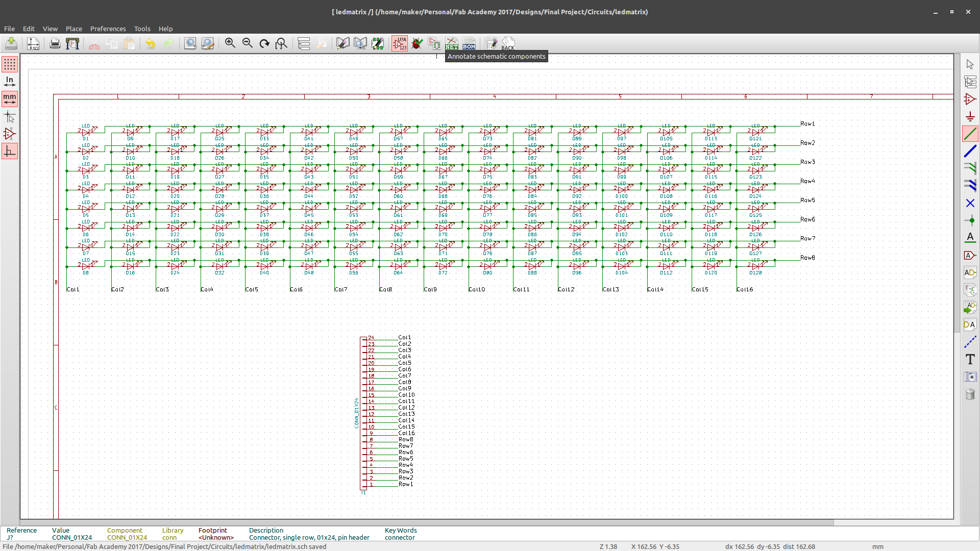Click the Plot schematic icon
This screenshot has width=980, height=551.
coord(72,43)
